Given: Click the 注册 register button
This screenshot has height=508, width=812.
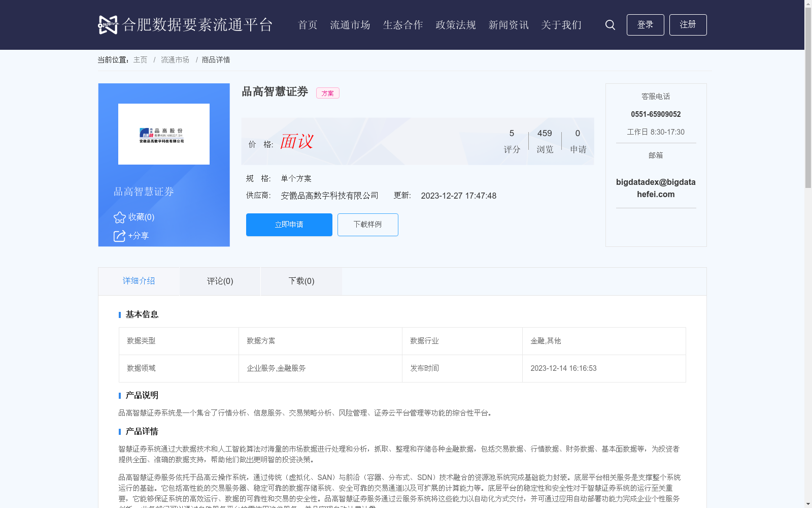Looking at the screenshot, I should point(688,25).
